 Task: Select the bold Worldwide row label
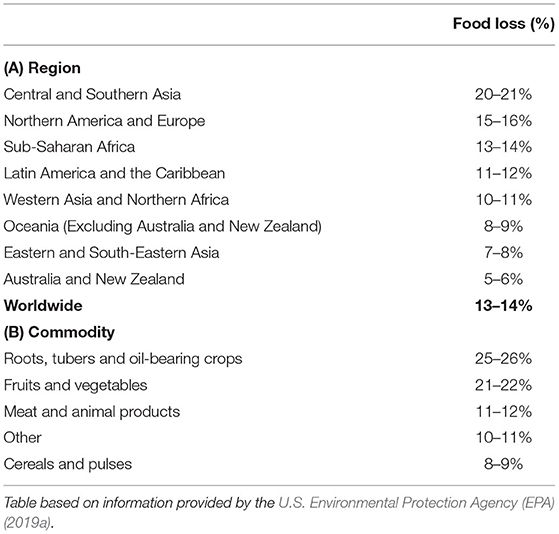[x=43, y=306]
